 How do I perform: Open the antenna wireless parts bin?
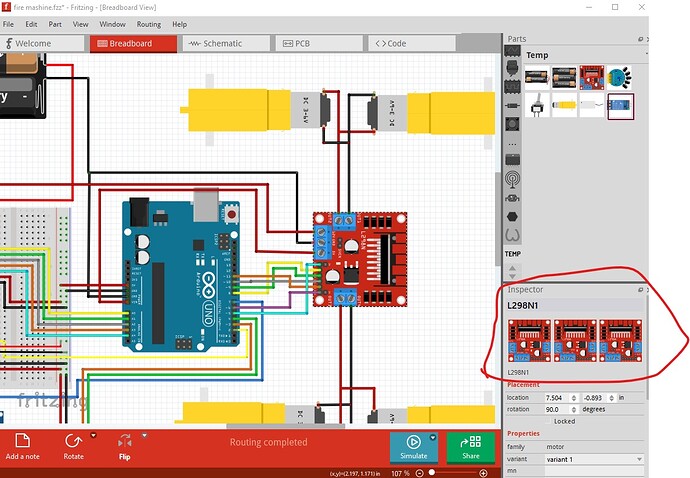512,180
